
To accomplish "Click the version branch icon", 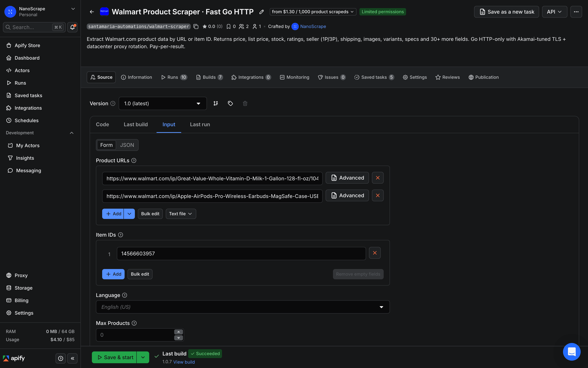I will pos(216,103).
